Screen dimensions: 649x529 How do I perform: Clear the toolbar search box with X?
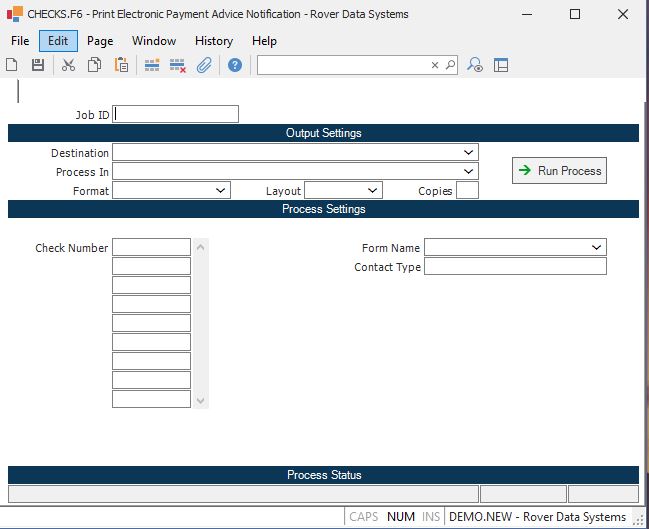click(x=435, y=65)
